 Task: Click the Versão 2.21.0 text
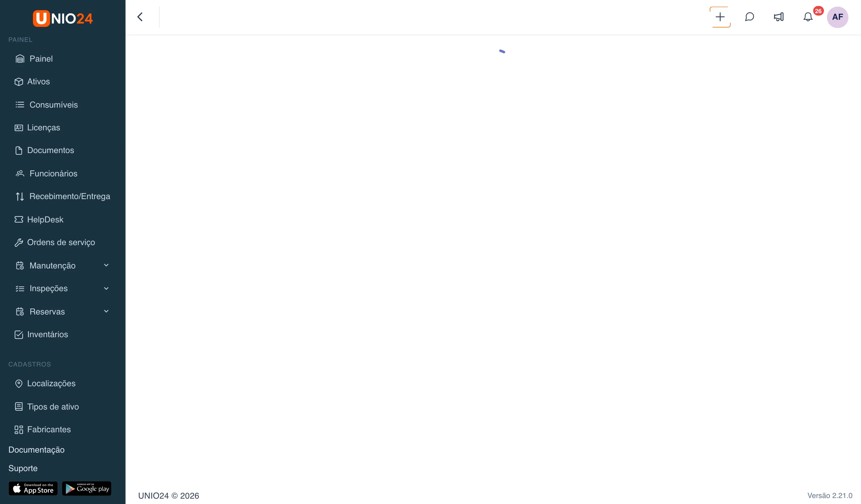[x=830, y=495]
